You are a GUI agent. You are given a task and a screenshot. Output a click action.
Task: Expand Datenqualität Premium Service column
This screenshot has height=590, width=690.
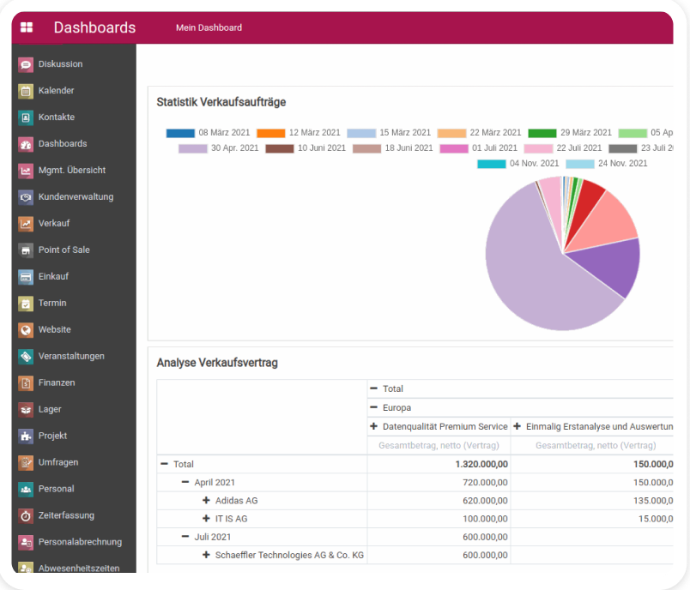pyautogui.click(x=374, y=426)
